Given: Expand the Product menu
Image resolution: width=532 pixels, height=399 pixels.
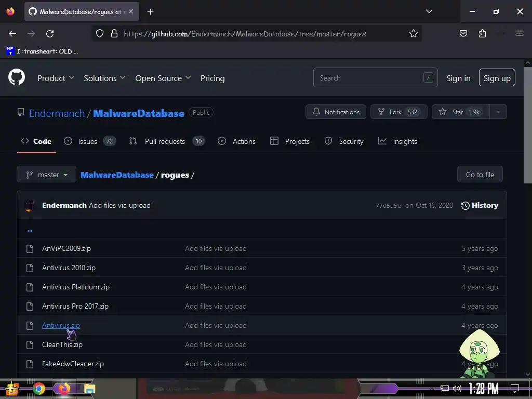Looking at the screenshot, I should [56, 78].
